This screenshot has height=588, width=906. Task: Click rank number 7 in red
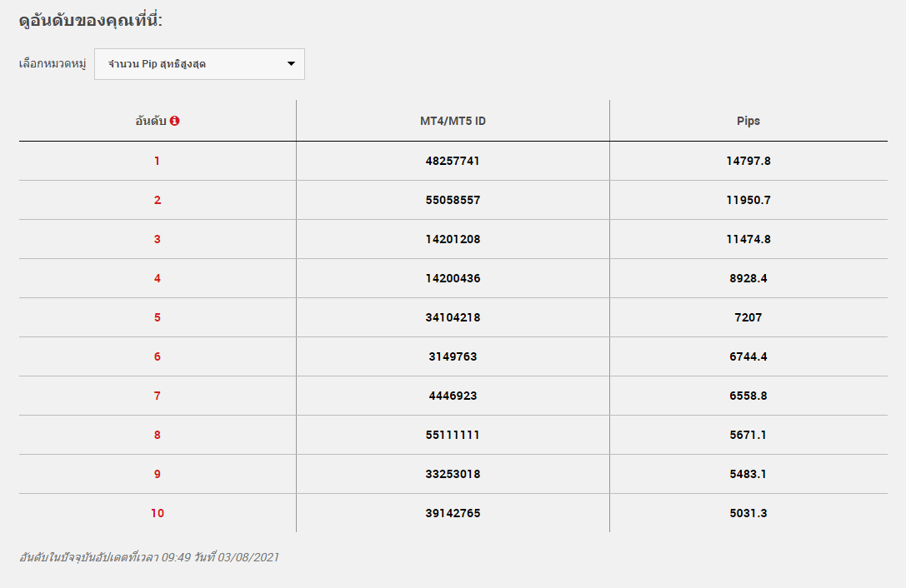click(x=158, y=396)
